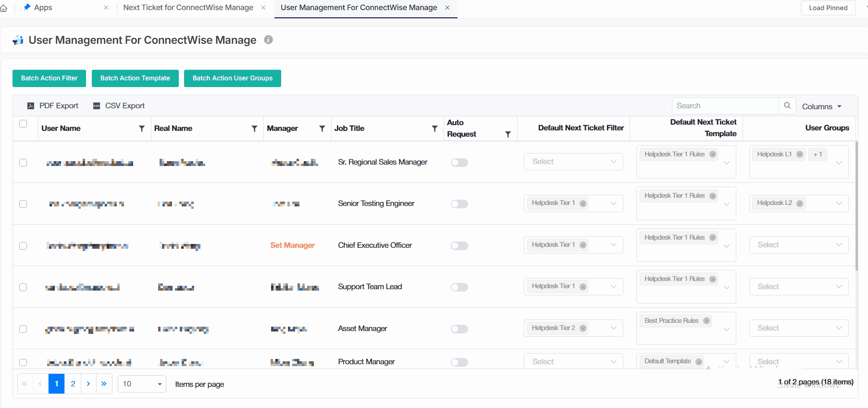Toggle Auto Request for Senior Testing Engineer
868x408 pixels.
point(459,204)
